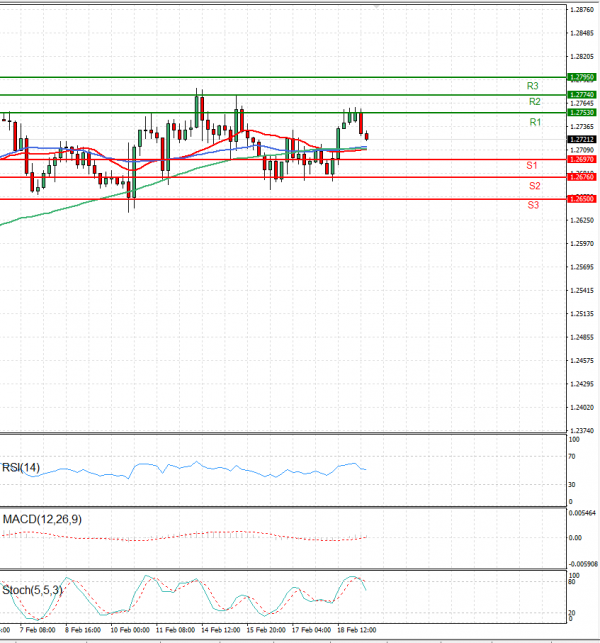
Task: Click the 8 Feb 16:00 time label
Action: point(83,630)
